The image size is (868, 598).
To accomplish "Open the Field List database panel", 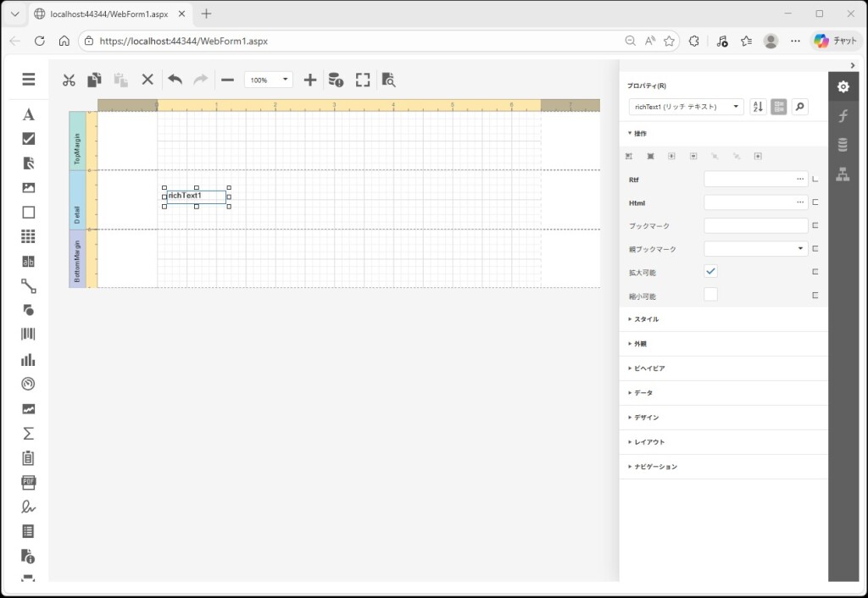I will (x=843, y=145).
